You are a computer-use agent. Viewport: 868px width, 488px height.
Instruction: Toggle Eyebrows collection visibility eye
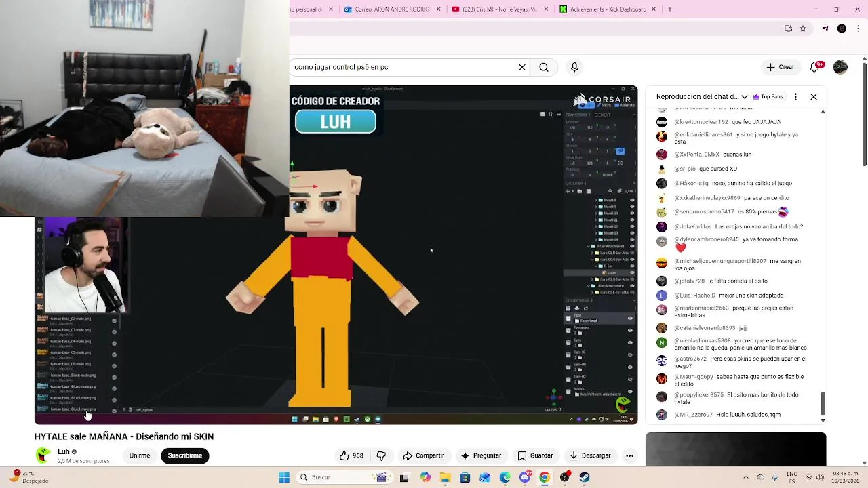point(630,330)
